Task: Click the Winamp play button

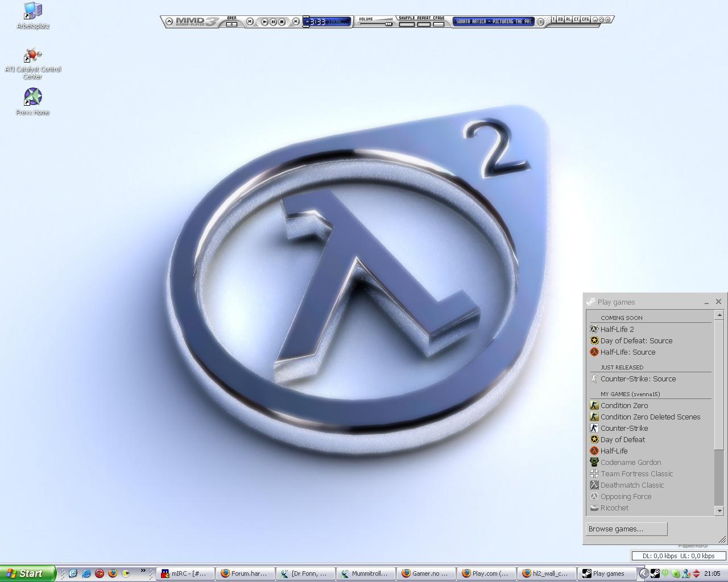Action: tap(264, 22)
